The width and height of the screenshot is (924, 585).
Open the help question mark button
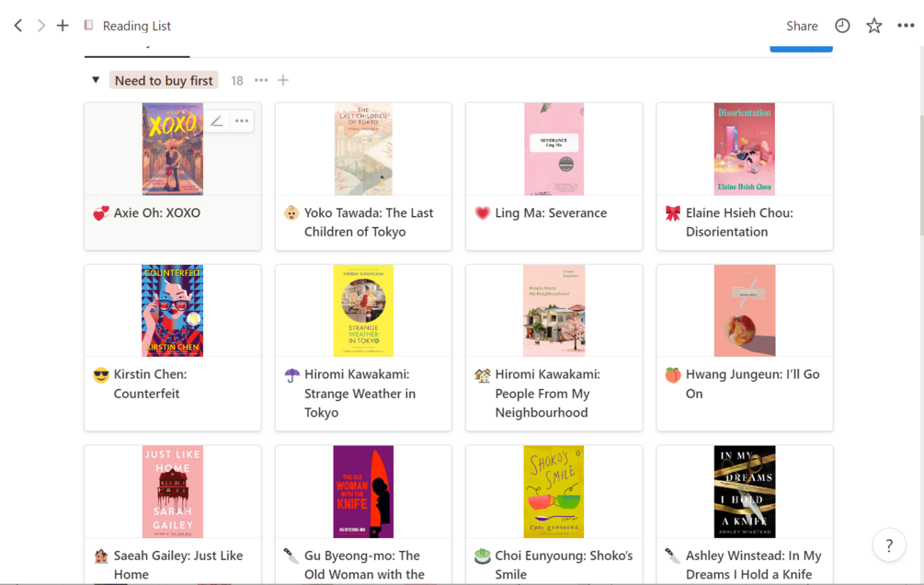(x=889, y=545)
